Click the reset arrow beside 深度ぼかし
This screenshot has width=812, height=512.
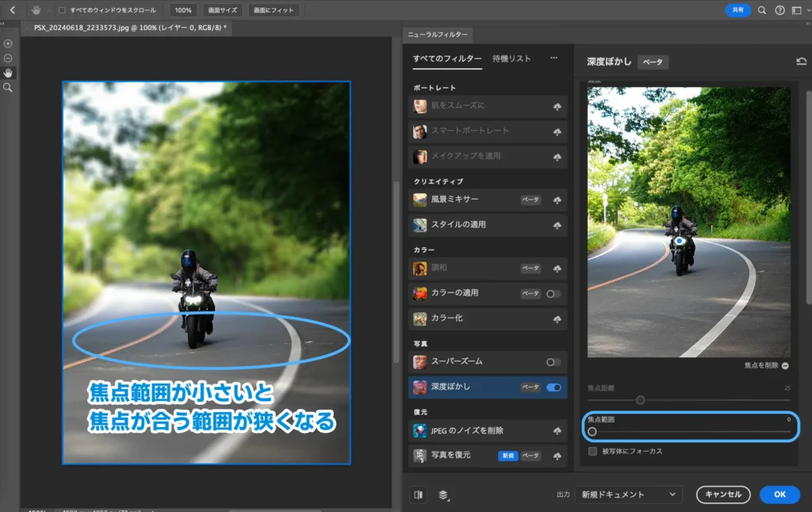pyautogui.click(x=801, y=61)
